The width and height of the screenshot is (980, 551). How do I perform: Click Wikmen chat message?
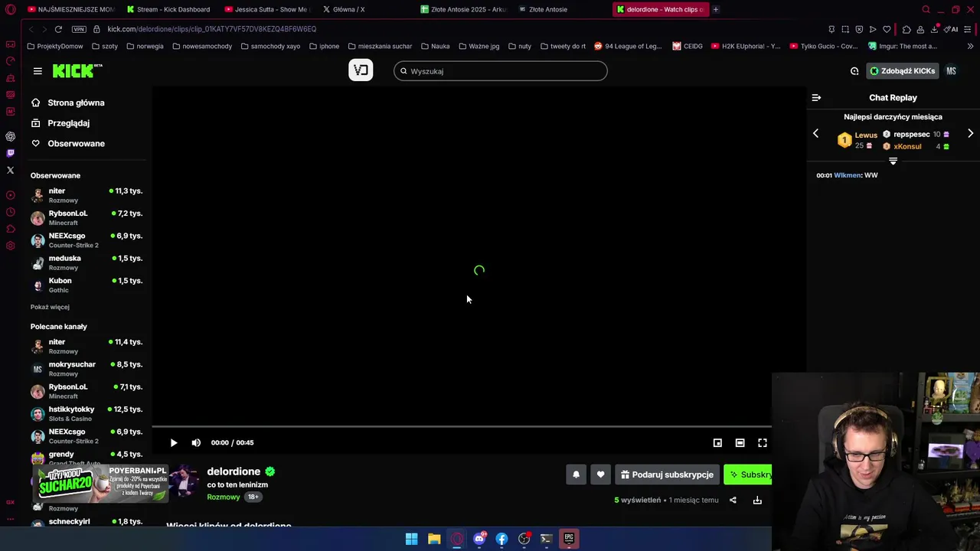(x=847, y=175)
